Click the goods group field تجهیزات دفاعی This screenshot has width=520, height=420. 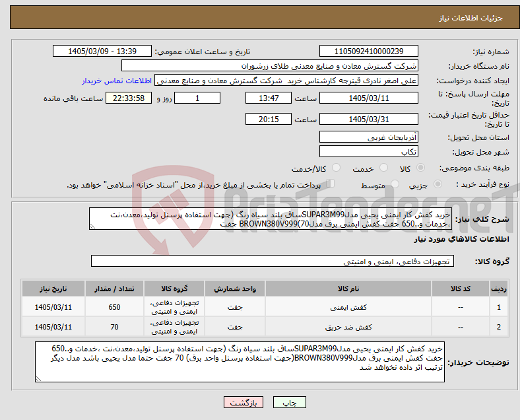pyautogui.click(x=273, y=261)
